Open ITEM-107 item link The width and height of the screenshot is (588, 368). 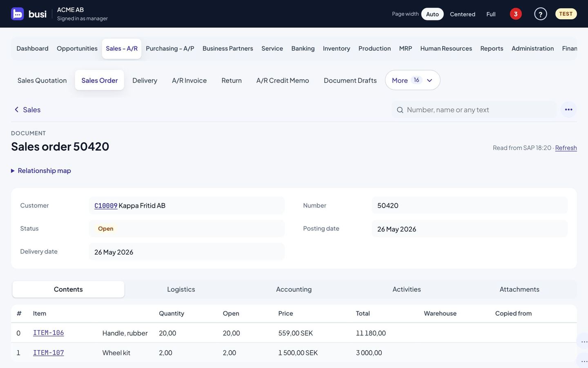click(48, 352)
